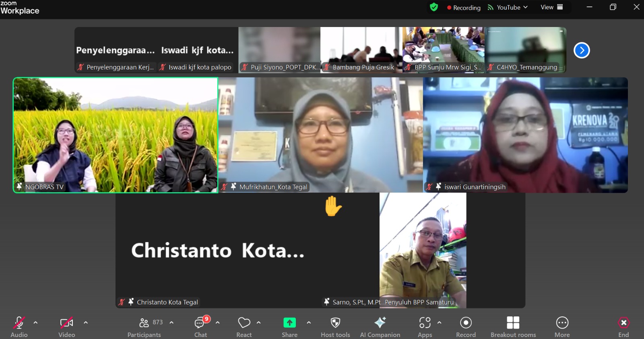Click the green security shield icon
Viewport: 644px width, 339px height.
click(x=434, y=7)
